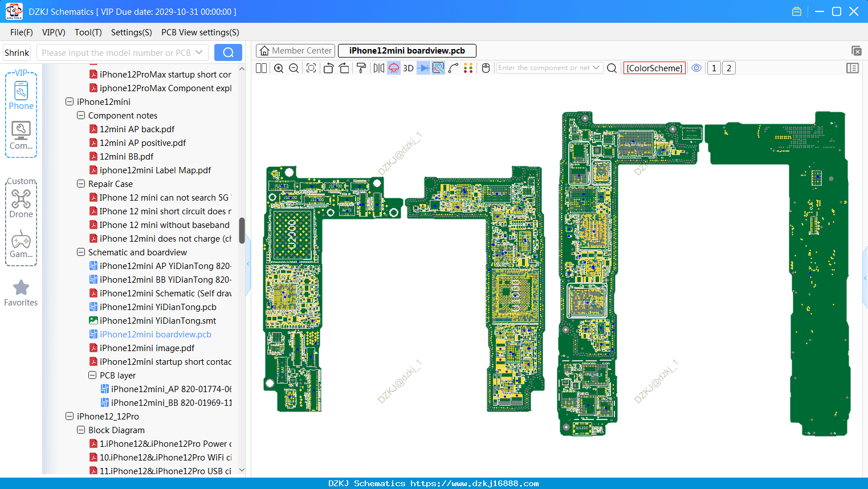The height and width of the screenshot is (489, 868).
Task: Collapse the iPhone12mini tree node
Action: coord(70,101)
